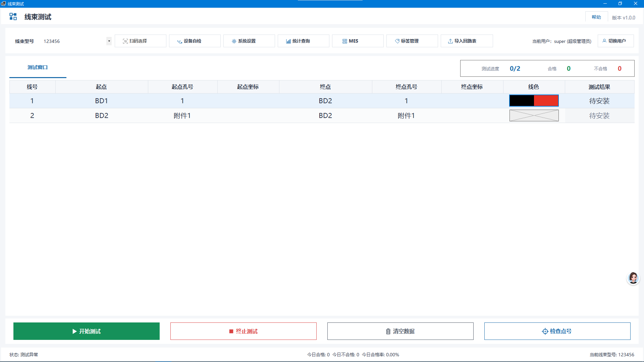Open 统计查询 statistics query
644x362 pixels.
coord(304,41)
